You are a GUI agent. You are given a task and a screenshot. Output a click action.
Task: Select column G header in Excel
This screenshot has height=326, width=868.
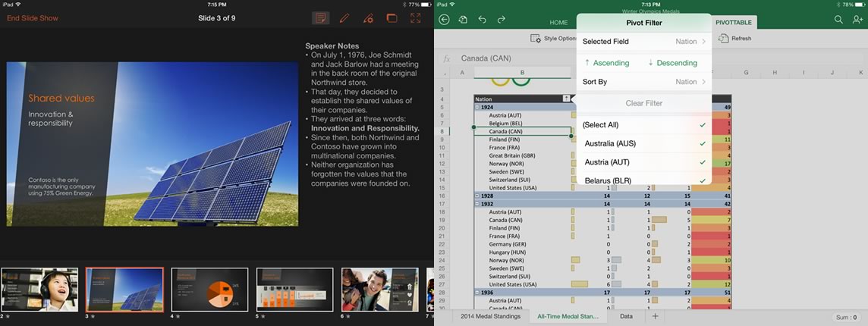coord(746,73)
